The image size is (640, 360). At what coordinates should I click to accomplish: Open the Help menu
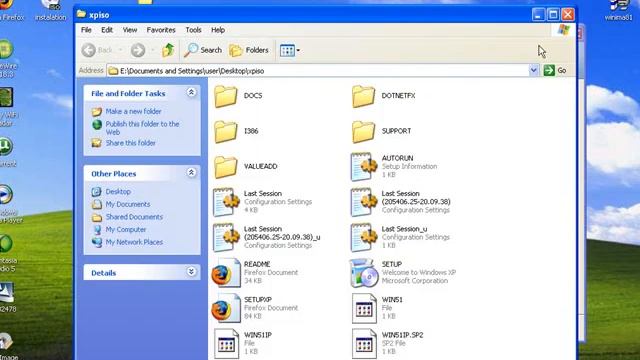pyautogui.click(x=218, y=30)
